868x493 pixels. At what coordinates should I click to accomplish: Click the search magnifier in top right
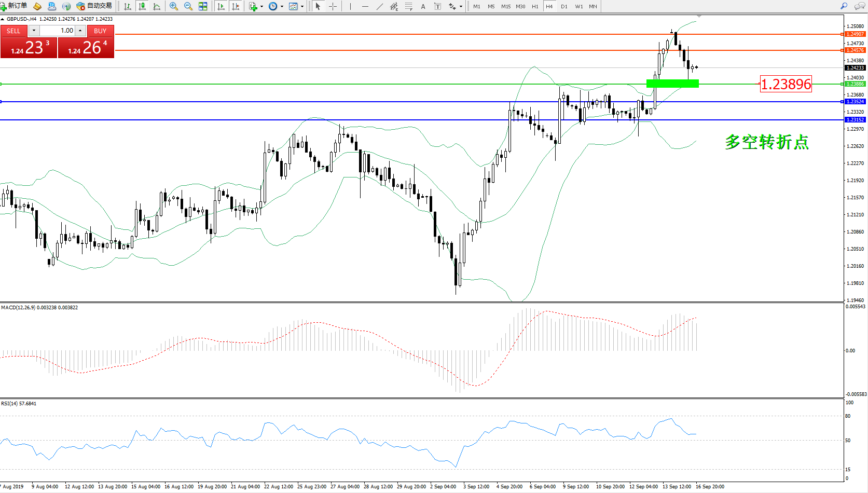pyautogui.click(x=844, y=6)
